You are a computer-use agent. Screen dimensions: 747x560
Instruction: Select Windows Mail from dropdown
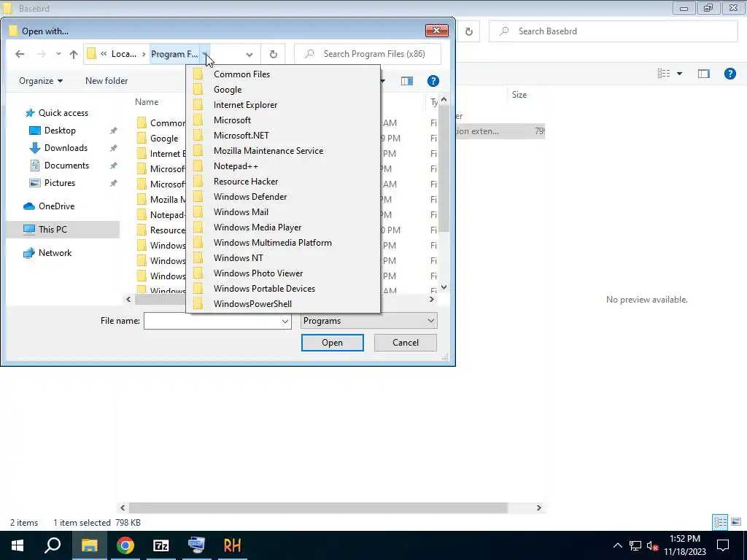[283, 212]
